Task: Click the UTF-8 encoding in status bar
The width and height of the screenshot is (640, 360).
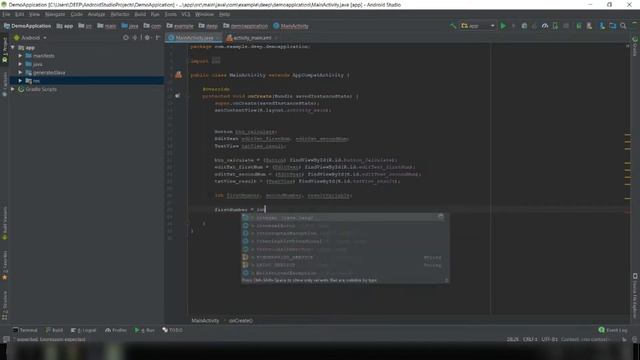Action: point(549,339)
